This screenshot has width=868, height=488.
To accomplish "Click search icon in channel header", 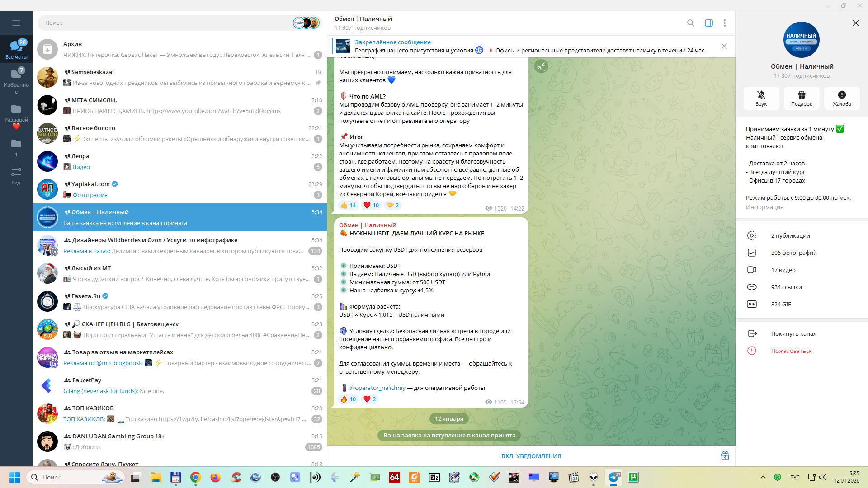I will pyautogui.click(x=690, y=23).
